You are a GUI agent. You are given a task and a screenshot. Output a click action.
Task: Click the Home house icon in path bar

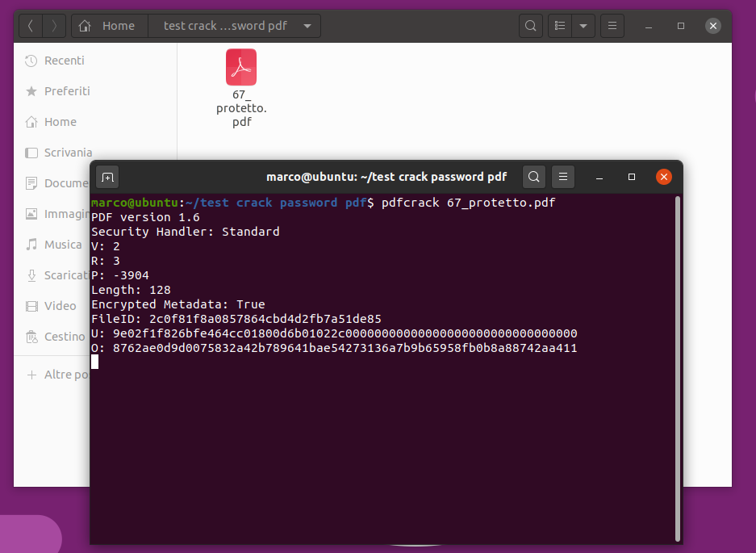[85, 26]
